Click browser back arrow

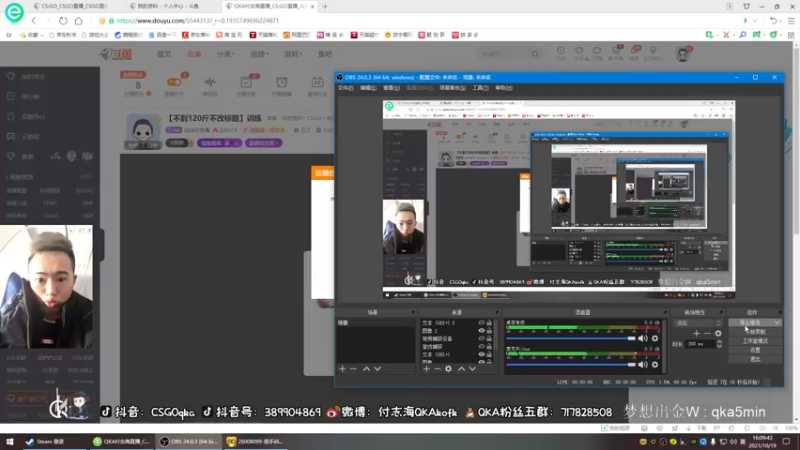pyautogui.click(x=34, y=21)
